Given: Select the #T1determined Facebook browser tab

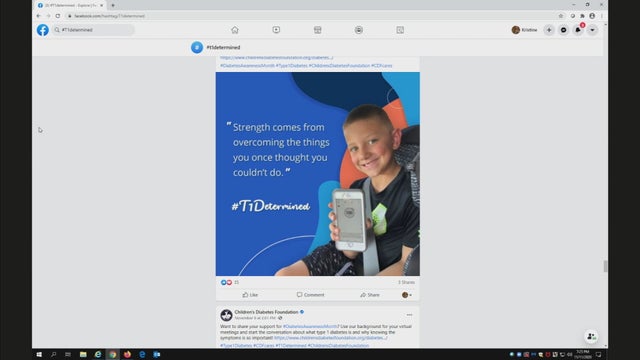Looking at the screenshot, I should pos(70,5).
